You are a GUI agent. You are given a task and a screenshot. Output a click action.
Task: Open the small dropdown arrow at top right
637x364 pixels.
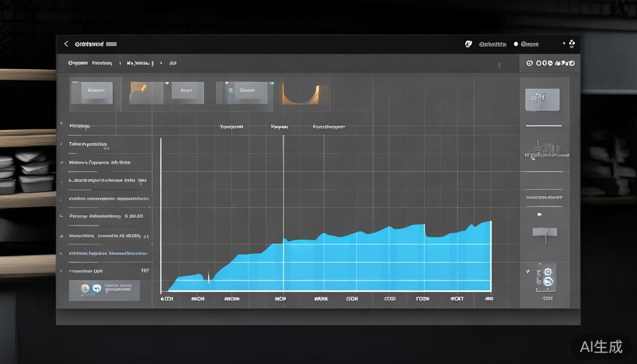pyautogui.click(x=564, y=43)
